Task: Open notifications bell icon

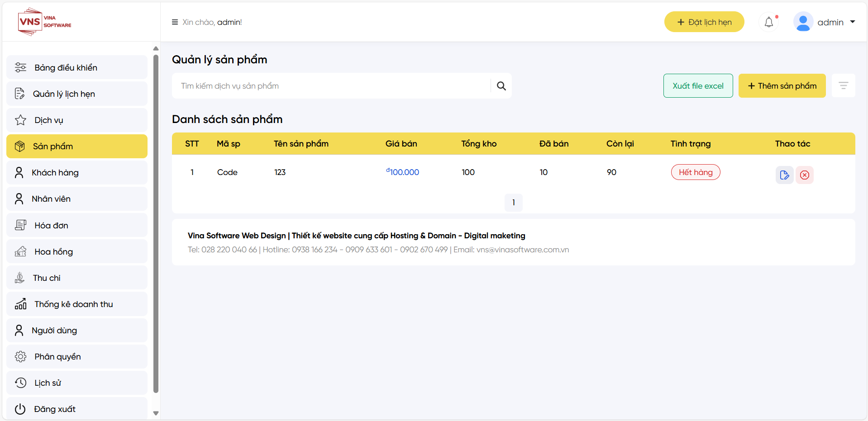Action: click(769, 22)
